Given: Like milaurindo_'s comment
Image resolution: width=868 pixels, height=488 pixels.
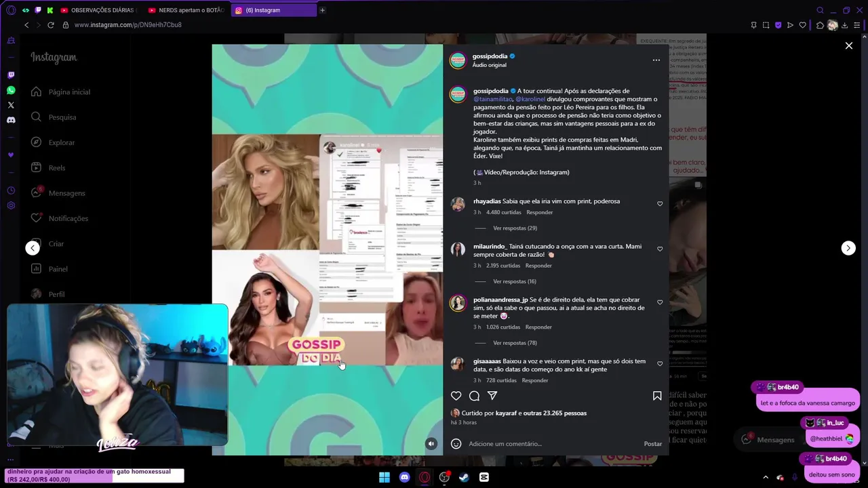Looking at the screenshot, I should click(660, 249).
